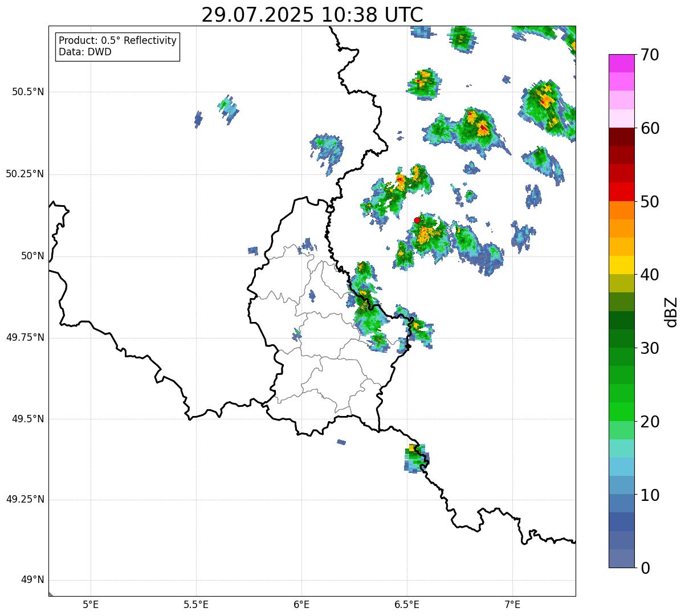Click the colorbar tick label 60

tap(650, 128)
